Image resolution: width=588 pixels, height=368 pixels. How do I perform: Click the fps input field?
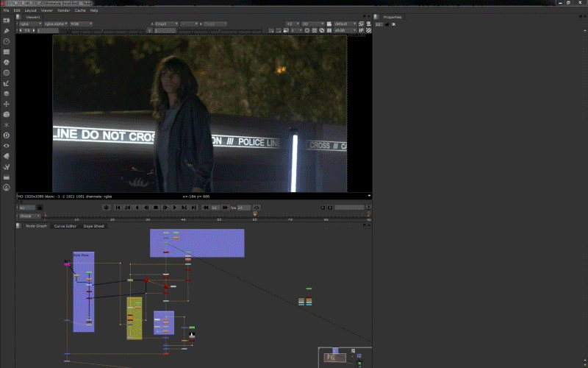244,208
